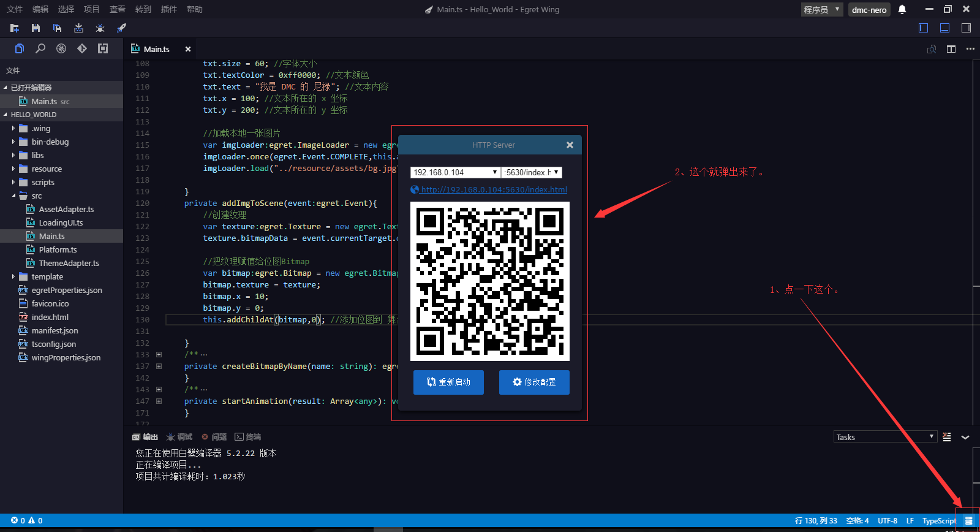Click the QR code image
Viewport: 980px width, 532px height.
click(x=490, y=281)
